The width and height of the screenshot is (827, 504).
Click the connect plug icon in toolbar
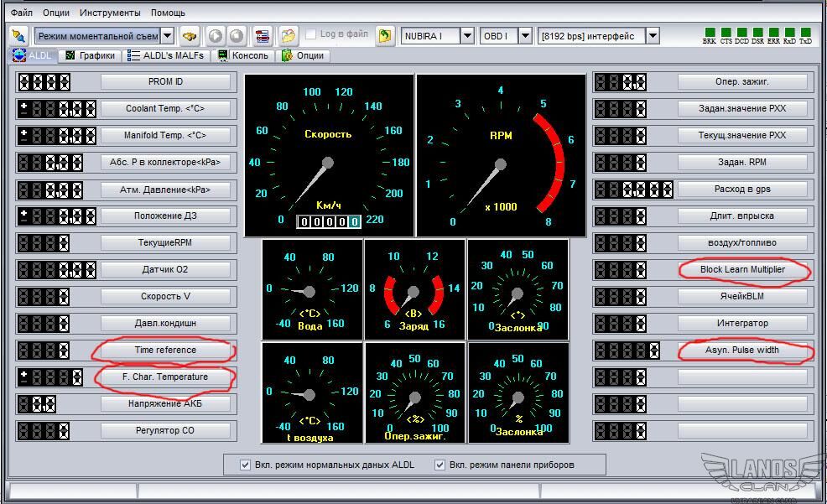[18, 36]
